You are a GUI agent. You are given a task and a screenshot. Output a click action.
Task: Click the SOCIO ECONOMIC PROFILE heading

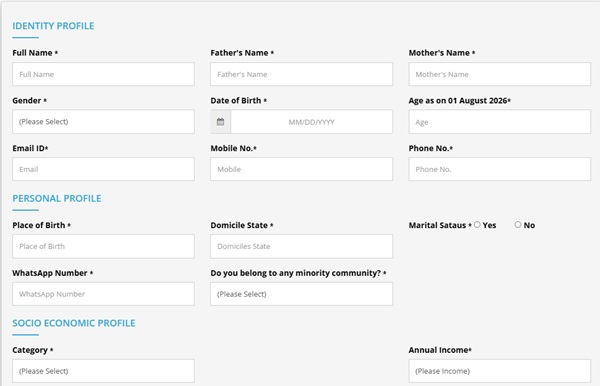pyautogui.click(x=74, y=323)
